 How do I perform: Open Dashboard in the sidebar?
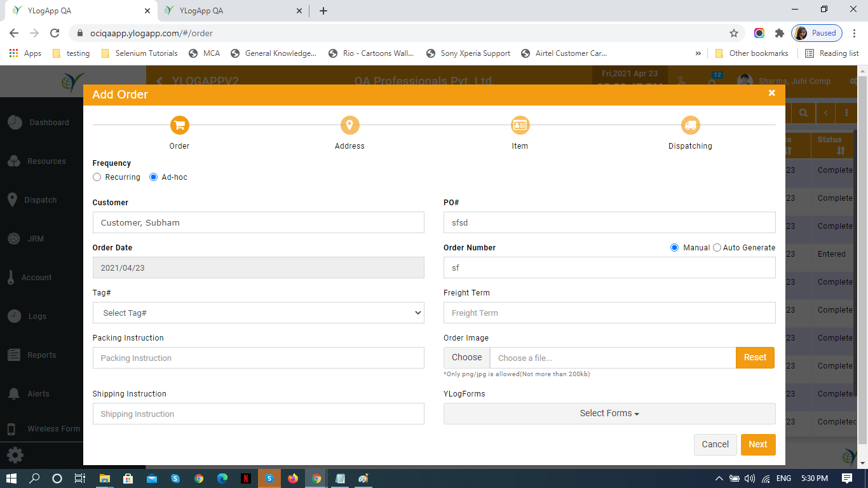click(x=38, y=123)
